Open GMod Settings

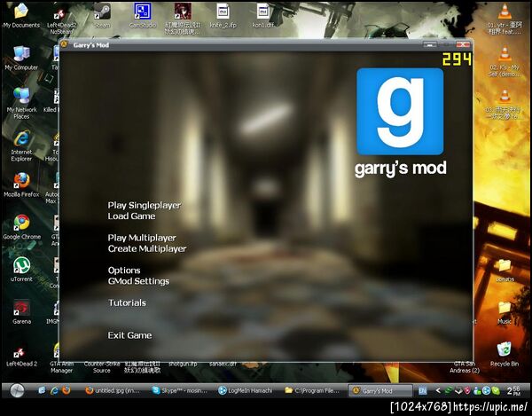[138, 281]
